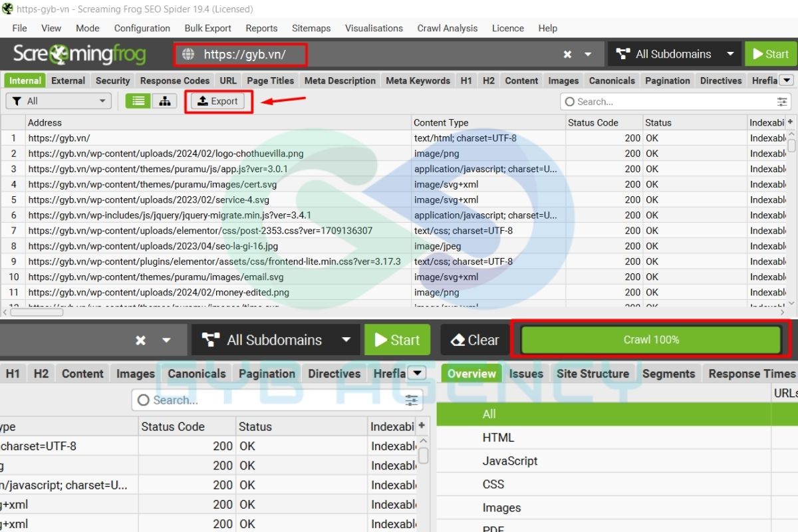Open the Licence menu
The image size is (798, 532).
(508, 28)
